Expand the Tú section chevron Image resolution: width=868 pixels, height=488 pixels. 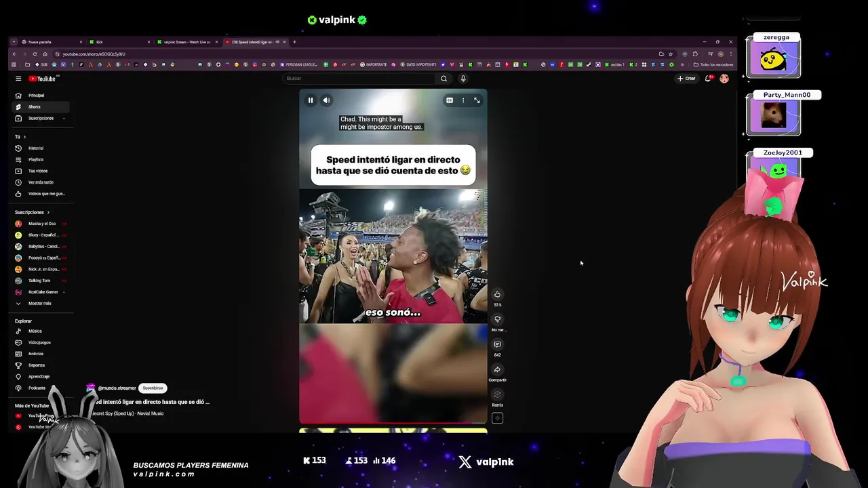24,137
